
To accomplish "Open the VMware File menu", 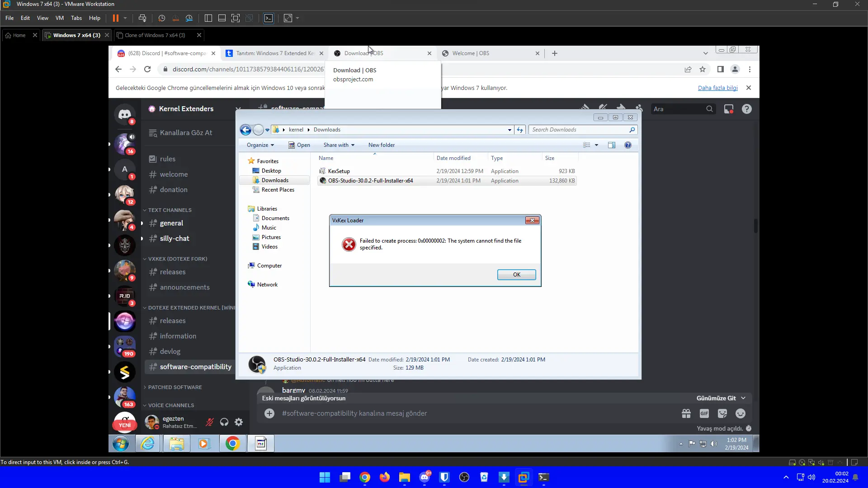I will tap(9, 18).
